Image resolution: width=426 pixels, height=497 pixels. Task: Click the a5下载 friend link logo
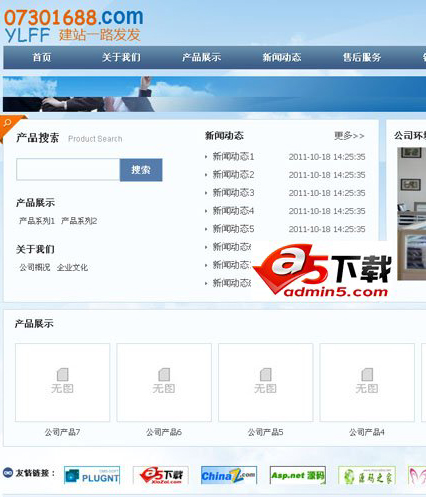click(x=161, y=475)
